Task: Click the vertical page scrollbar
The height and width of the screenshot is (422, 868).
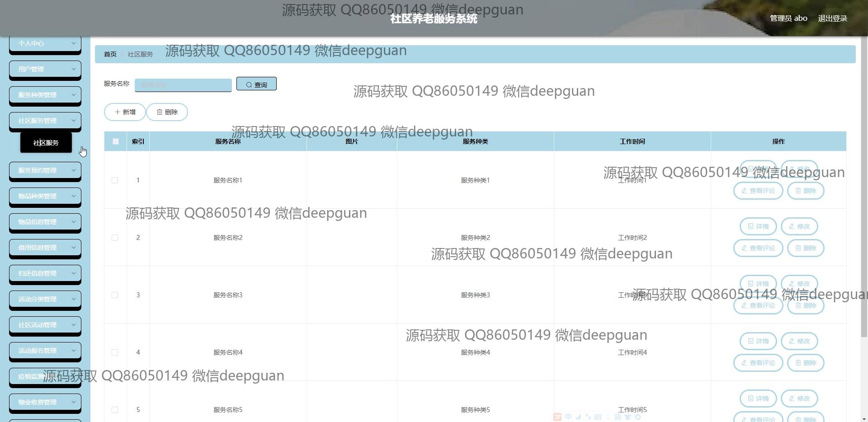Action: pos(864,187)
